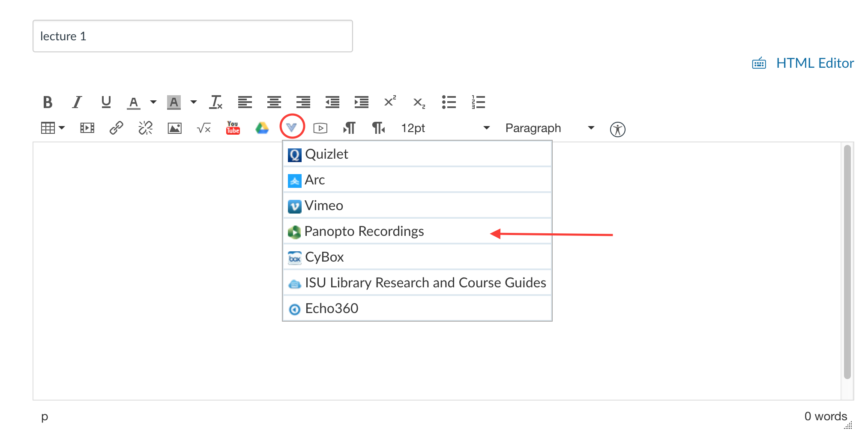Click the 'p' element path label
The height and width of the screenshot is (440, 868).
[45, 416]
